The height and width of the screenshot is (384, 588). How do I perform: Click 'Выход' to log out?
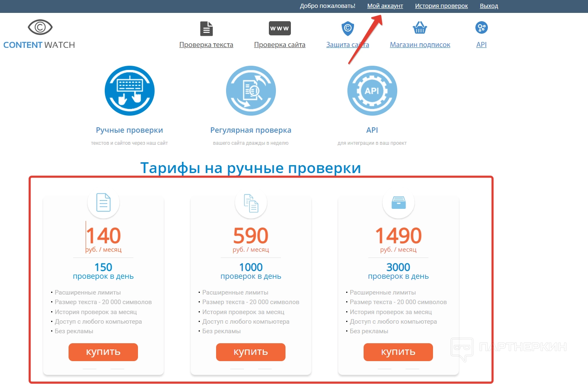(x=489, y=6)
